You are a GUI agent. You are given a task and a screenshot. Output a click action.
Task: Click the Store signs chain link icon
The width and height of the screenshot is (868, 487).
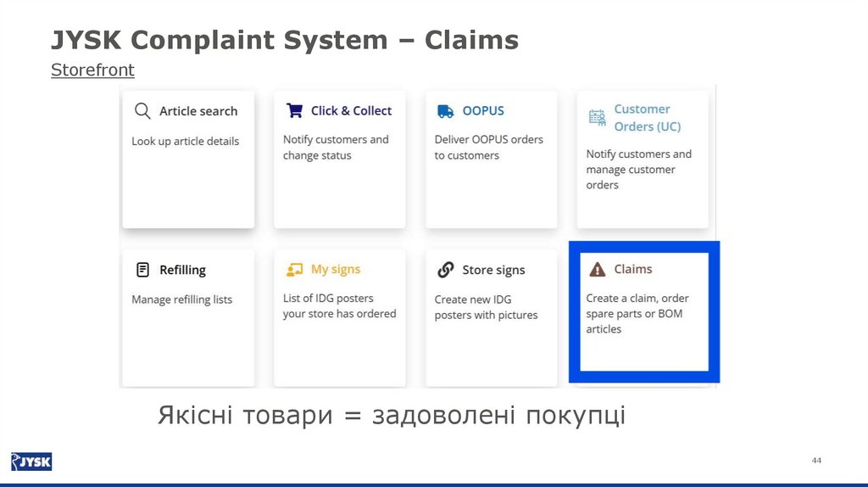tap(446, 270)
